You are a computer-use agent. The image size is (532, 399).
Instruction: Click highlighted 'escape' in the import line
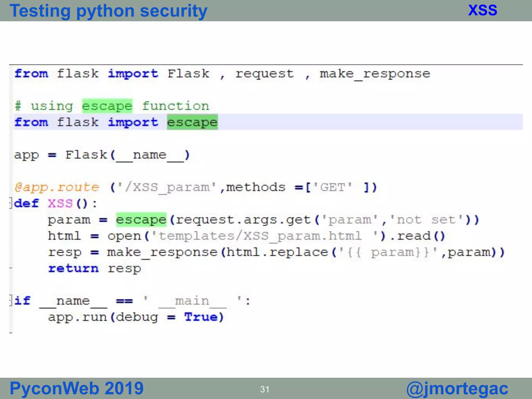[x=192, y=122]
